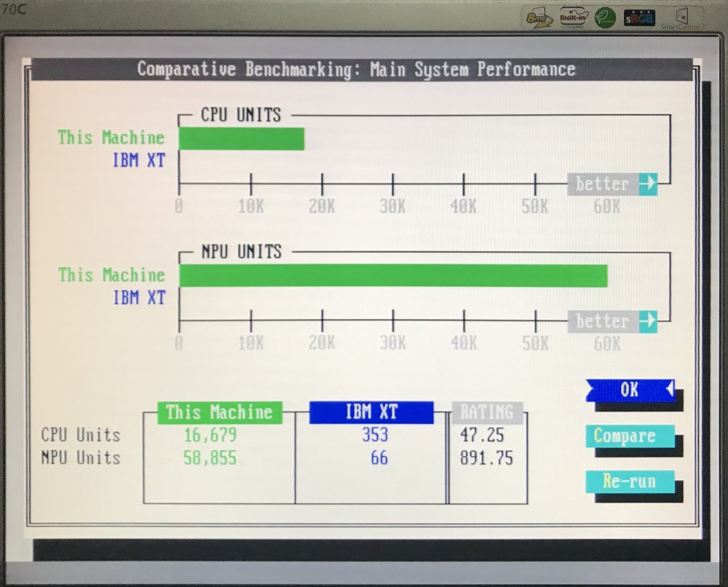Select the This Machine column header
728x587 pixels.
tap(219, 412)
